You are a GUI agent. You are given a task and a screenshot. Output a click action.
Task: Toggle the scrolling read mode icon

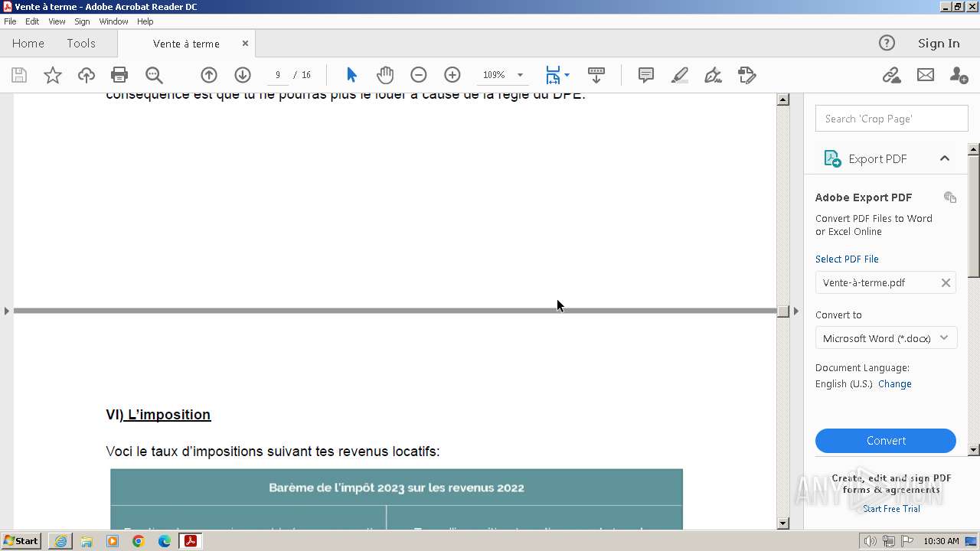(x=596, y=75)
